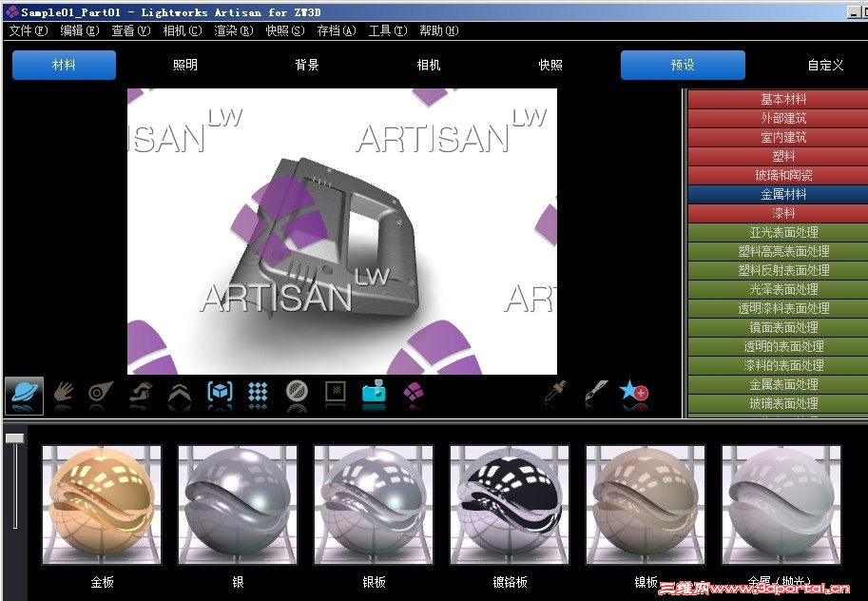Select the 银板 material thumbnail

point(374,505)
